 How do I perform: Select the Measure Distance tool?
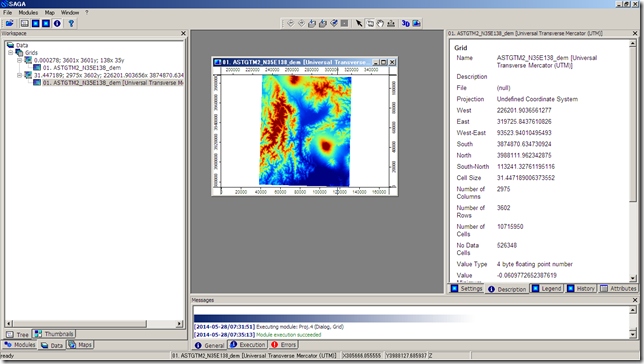(x=391, y=23)
